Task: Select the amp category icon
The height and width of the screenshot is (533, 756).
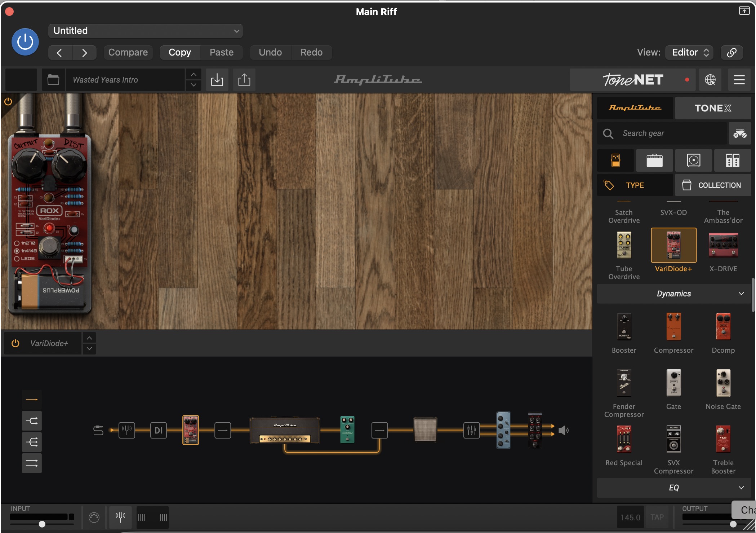Action: (654, 160)
